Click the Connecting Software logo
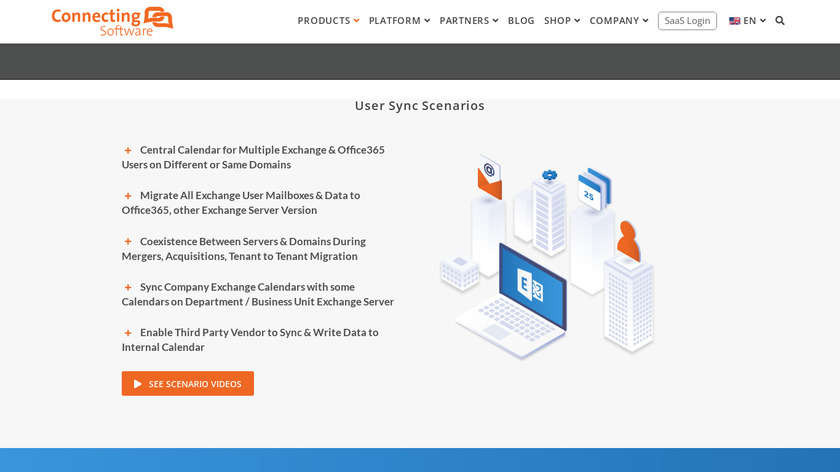840x472 pixels. (x=112, y=21)
